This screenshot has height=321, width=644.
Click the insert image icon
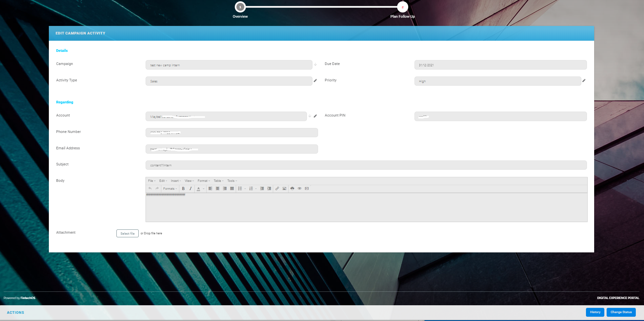284,189
